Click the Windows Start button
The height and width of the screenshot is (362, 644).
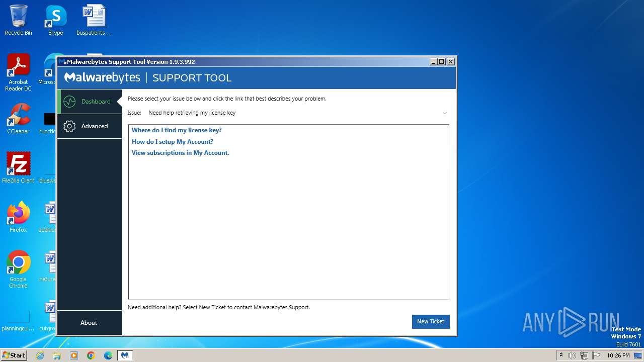click(14, 355)
